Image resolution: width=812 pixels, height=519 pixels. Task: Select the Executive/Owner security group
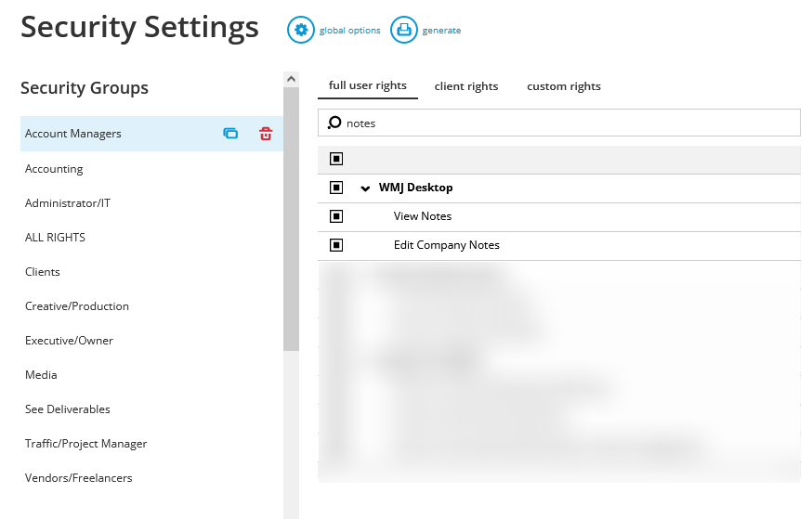click(x=69, y=341)
